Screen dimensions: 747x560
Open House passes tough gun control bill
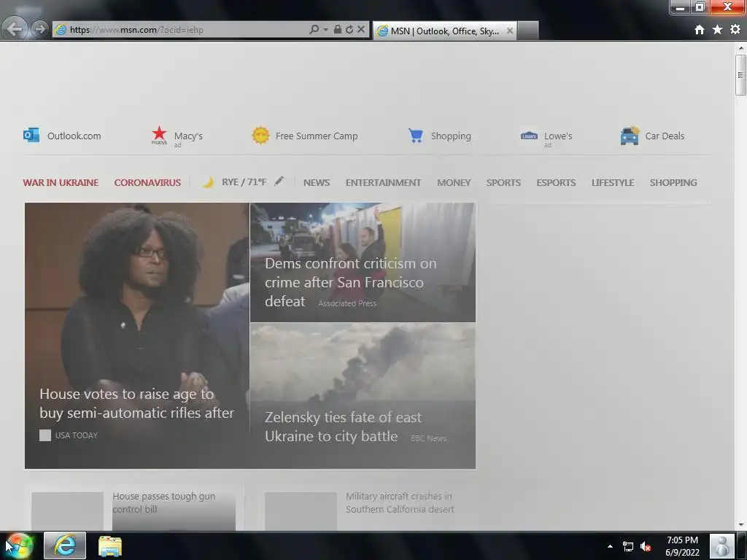click(x=164, y=502)
